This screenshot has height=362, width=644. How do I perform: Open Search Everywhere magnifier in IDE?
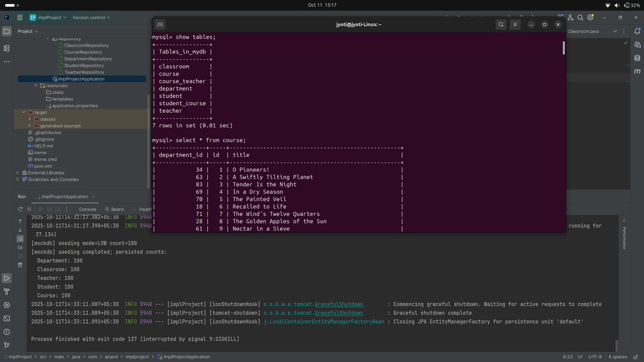tap(580, 17)
